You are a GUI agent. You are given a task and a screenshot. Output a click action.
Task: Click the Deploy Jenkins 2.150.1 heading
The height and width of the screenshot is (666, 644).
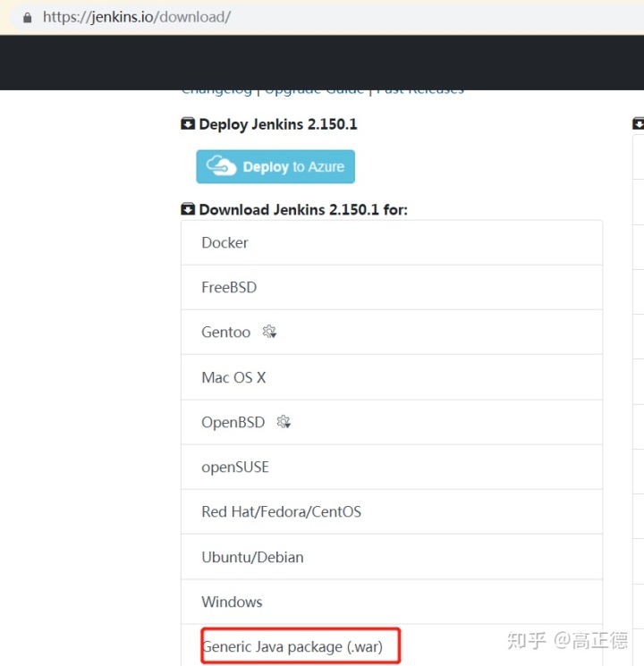(x=278, y=124)
